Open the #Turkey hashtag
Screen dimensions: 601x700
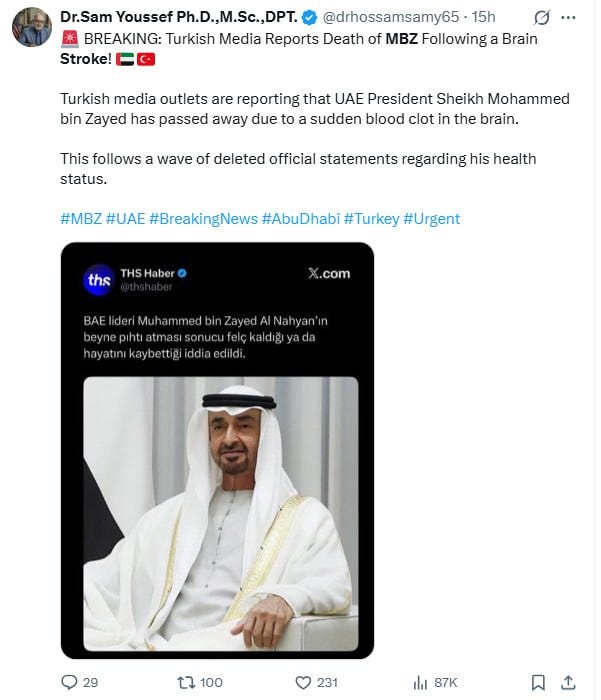371,218
